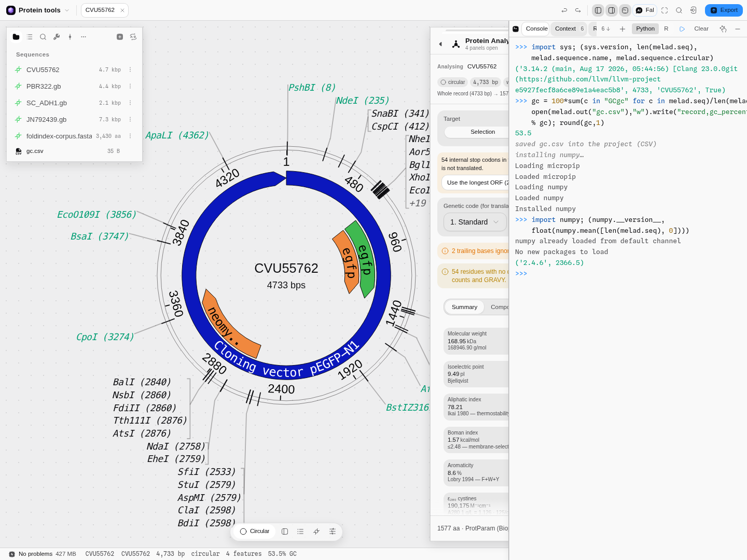Click the undo arrow in top toolbar
747x560 pixels.
point(564,10)
